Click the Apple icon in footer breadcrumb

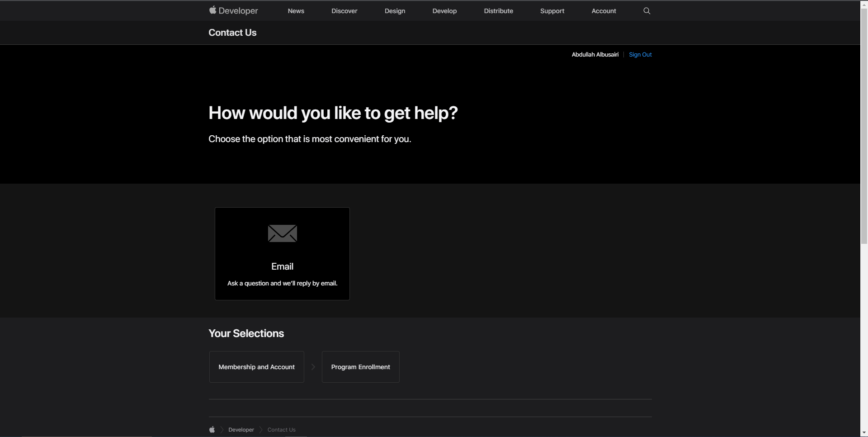(212, 430)
